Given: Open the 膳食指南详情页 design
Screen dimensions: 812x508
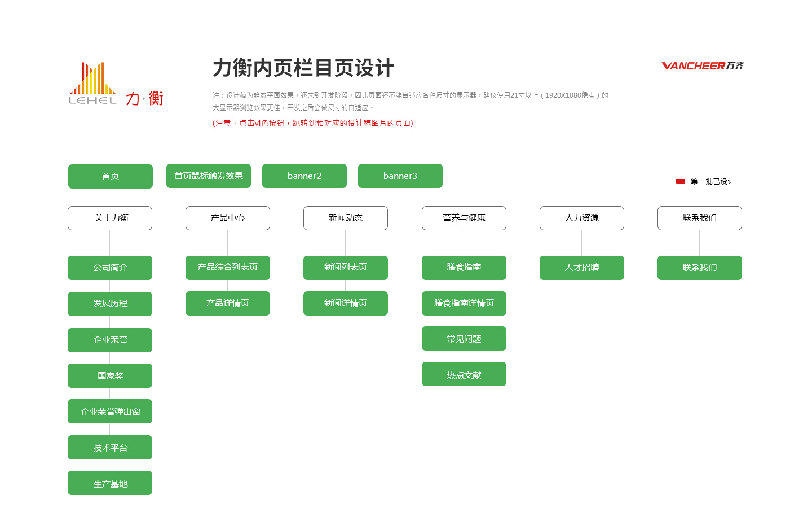Looking at the screenshot, I should pos(464,303).
